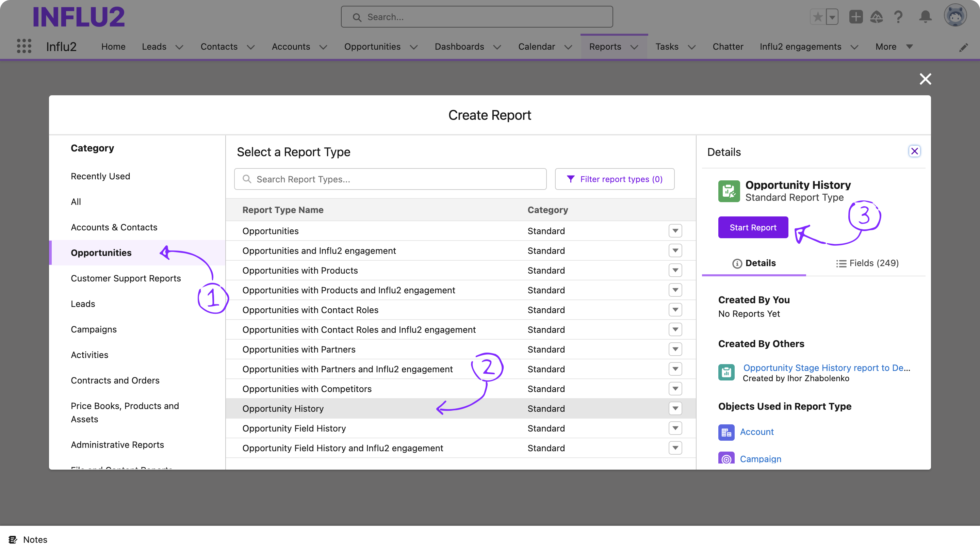Select the Price Books, Products and Assets category
Screen dimensions: 980x553
[x=125, y=412]
